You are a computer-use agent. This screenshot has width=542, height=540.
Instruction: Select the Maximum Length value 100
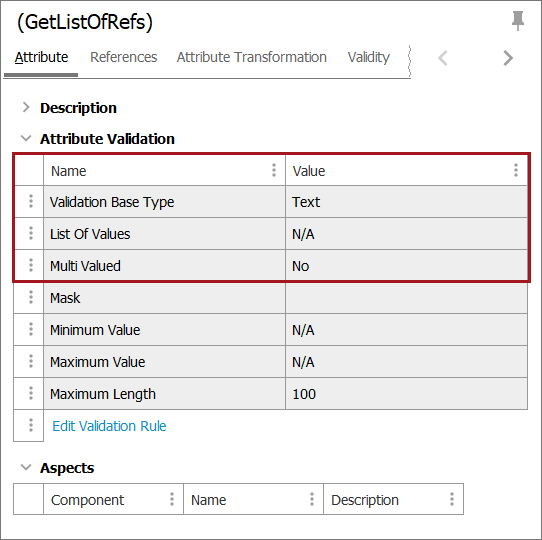304,394
